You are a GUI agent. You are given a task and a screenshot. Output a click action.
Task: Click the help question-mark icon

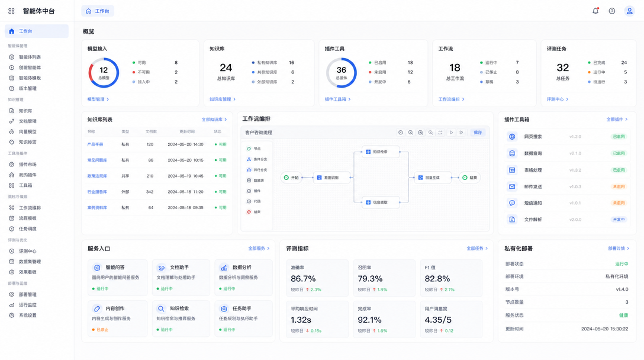point(612,11)
